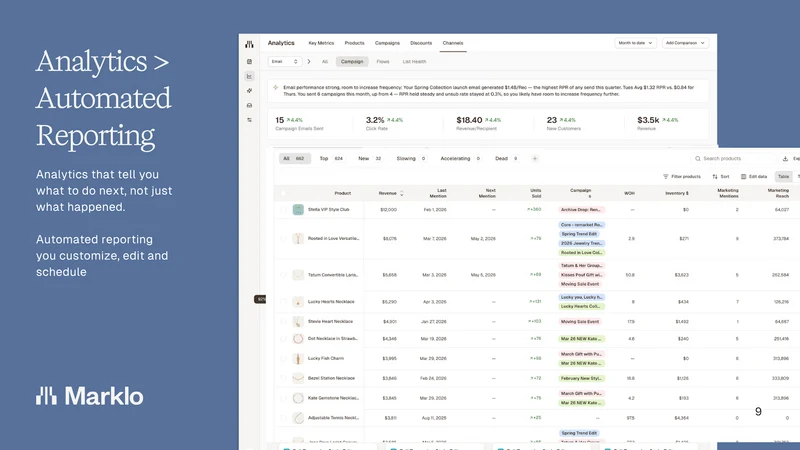800x450 pixels.
Task: Click the Dot Necklace product thumbnail
Action: point(298,339)
